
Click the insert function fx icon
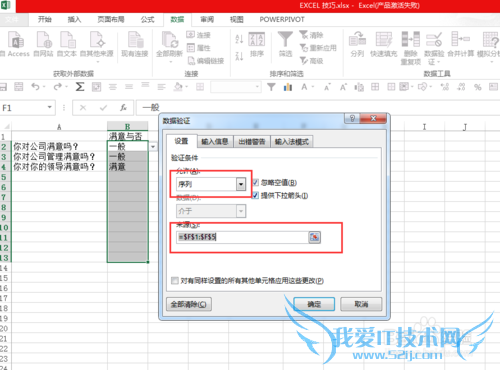[123, 108]
